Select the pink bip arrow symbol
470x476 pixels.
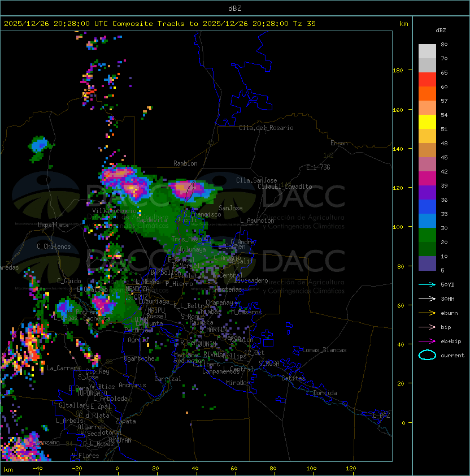pyautogui.click(x=427, y=327)
